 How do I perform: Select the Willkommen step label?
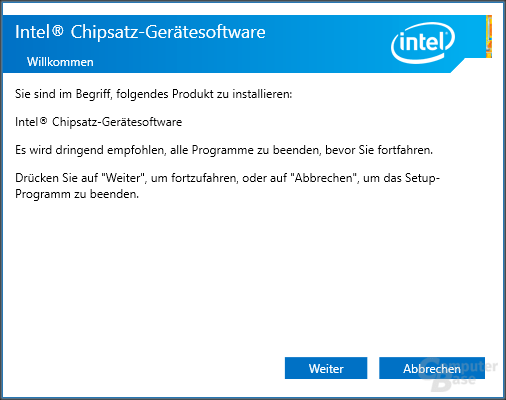(x=60, y=62)
